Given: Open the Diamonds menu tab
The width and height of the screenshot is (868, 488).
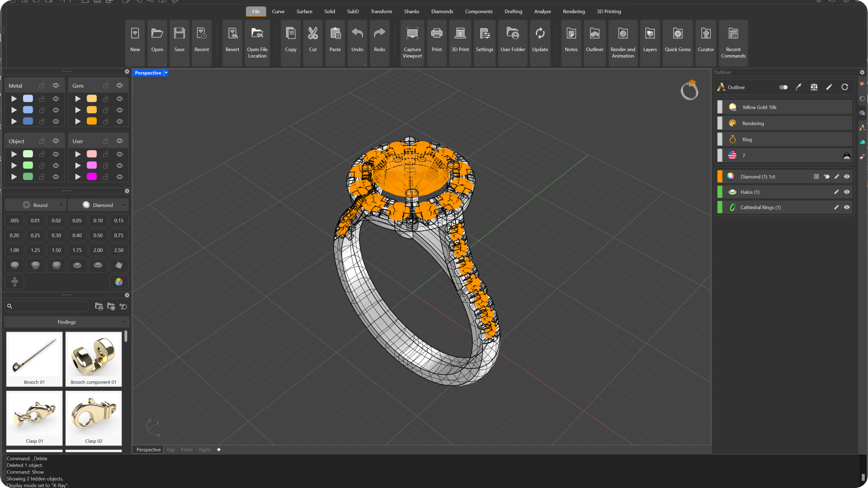Looking at the screenshot, I should pos(442,11).
